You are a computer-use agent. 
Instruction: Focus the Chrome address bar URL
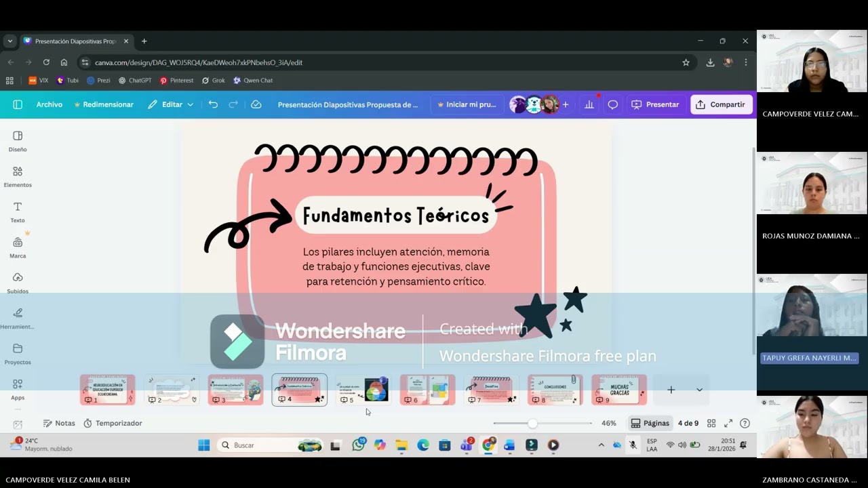[x=199, y=62]
